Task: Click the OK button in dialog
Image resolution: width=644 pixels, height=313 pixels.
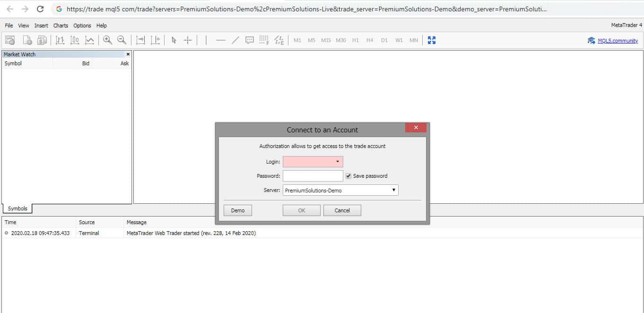Action: click(302, 210)
